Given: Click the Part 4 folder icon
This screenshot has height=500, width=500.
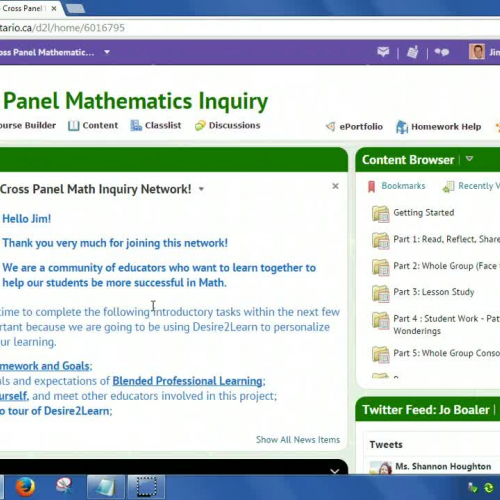Looking at the screenshot, I should [x=380, y=320].
